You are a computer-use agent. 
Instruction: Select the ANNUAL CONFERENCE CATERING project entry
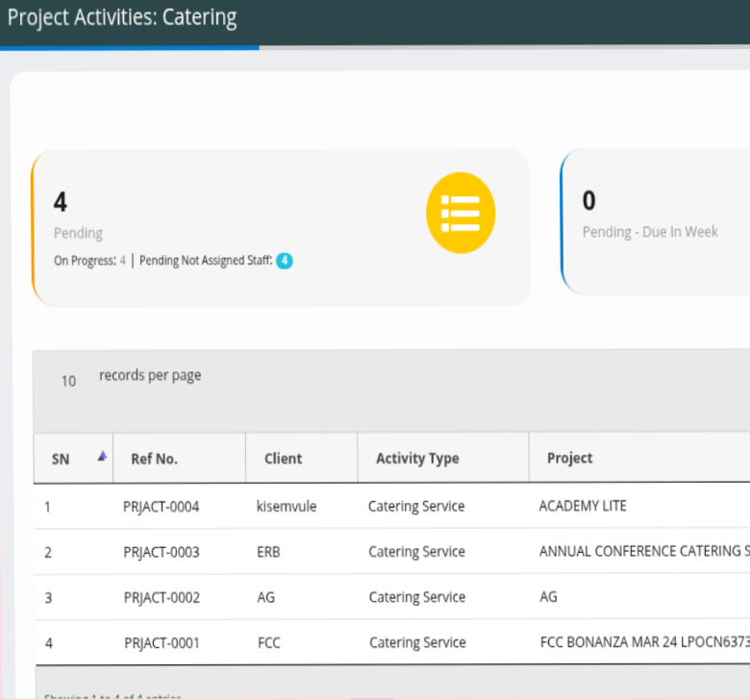click(x=642, y=552)
